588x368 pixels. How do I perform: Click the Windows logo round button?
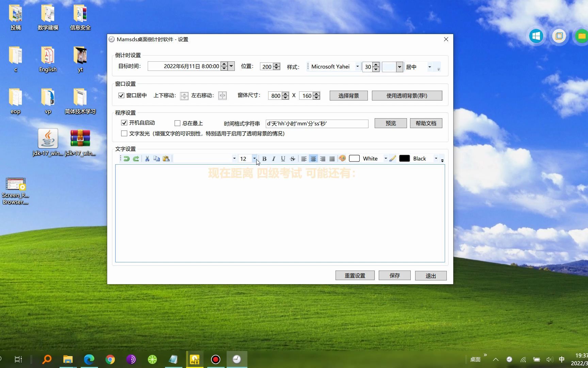[536, 36]
